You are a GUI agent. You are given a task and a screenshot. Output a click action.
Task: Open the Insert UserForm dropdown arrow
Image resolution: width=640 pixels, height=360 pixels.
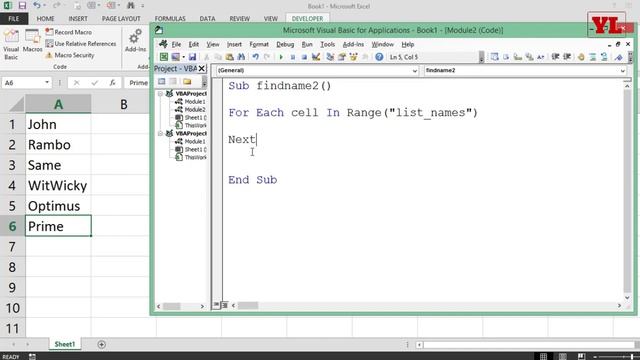point(183,57)
